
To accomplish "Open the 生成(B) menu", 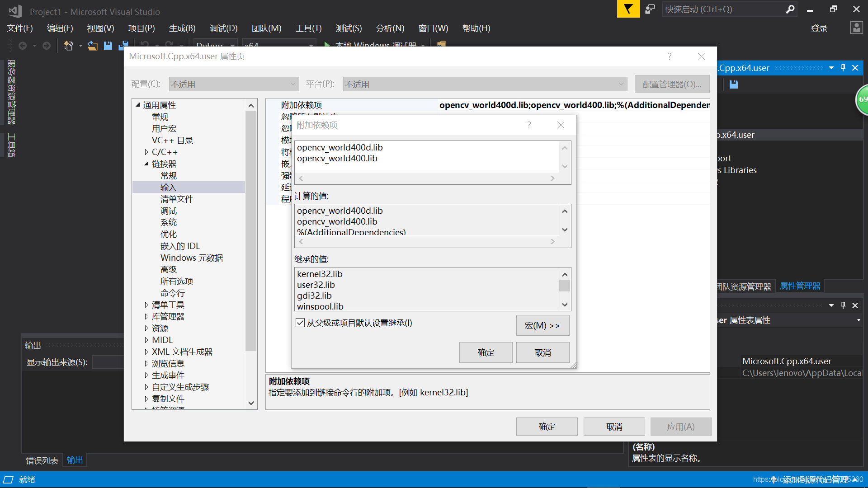I will coord(182,28).
